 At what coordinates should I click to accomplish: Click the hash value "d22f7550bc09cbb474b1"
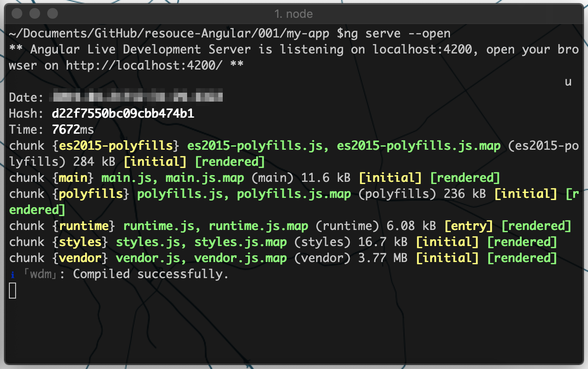pos(123,114)
